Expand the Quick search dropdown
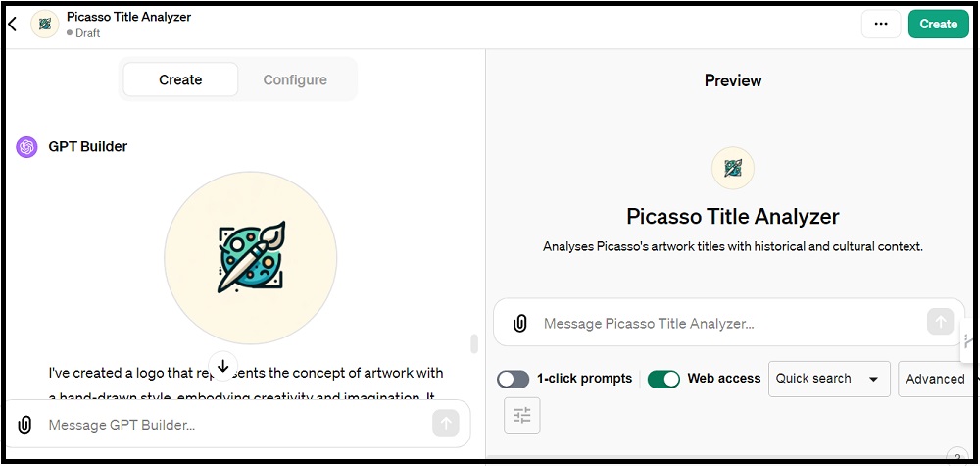This screenshot has height=466, width=980. tap(829, 379)
